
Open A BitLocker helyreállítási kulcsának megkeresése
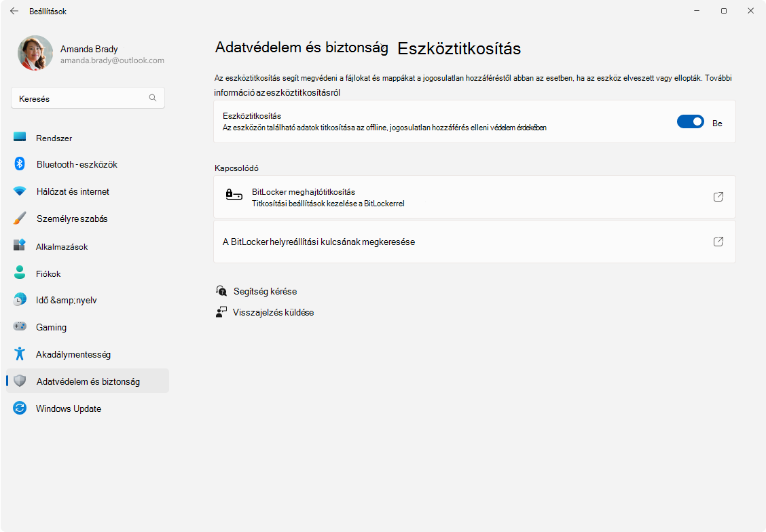pos(475,242)
